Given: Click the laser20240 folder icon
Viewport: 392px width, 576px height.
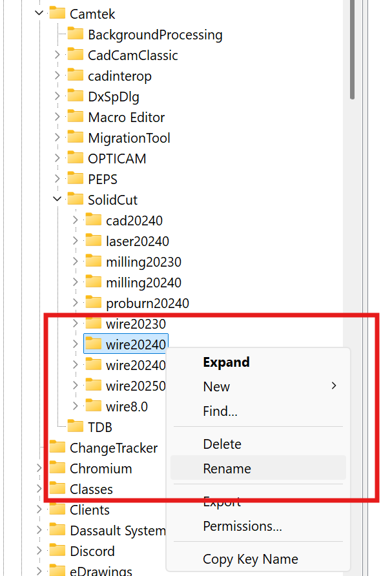Looking at the screenshot, I should tap(93, 240).
